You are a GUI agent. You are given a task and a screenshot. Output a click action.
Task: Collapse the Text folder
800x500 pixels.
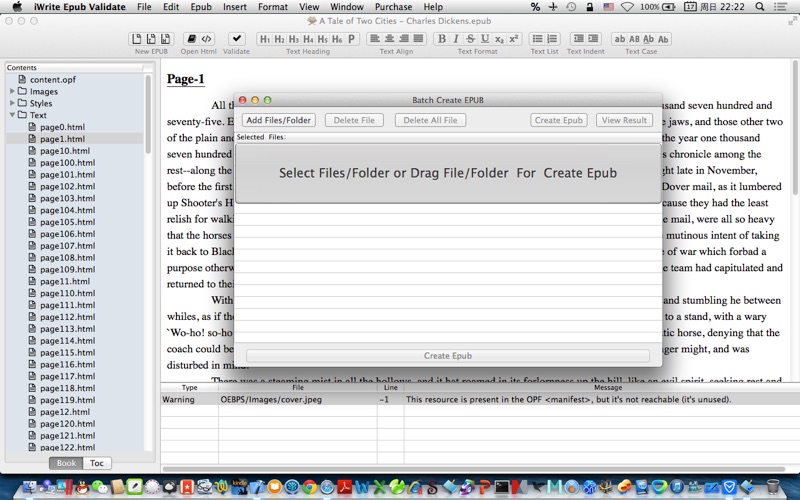point(12,115)
